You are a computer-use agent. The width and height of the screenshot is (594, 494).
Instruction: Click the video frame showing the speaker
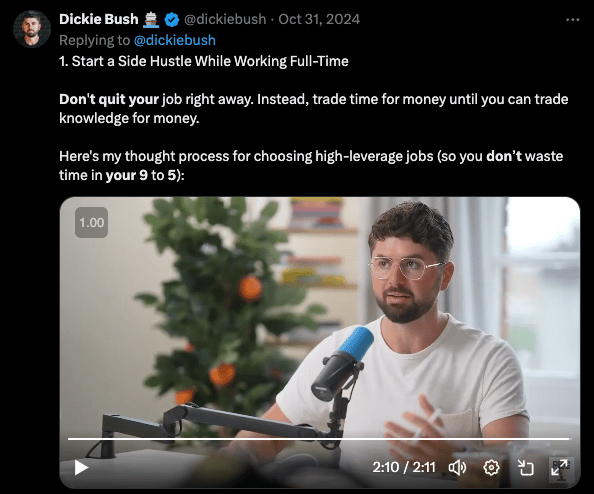tap(320, 318)
